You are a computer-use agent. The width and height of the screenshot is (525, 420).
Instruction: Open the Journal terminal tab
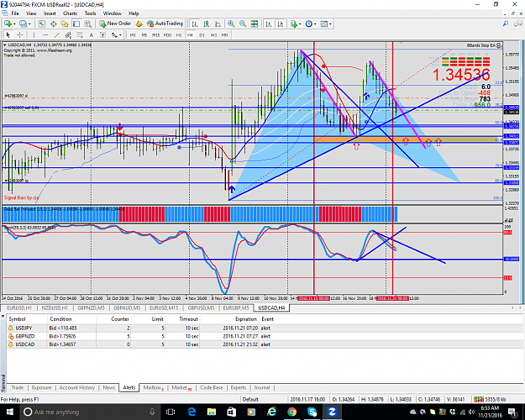[x=262, y=387]
